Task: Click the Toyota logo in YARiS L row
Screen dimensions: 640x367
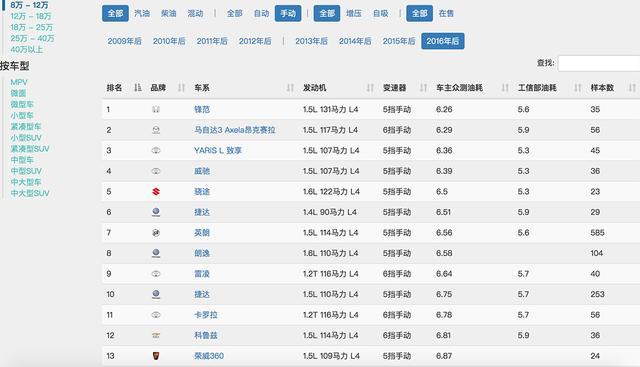Action: 156,150
